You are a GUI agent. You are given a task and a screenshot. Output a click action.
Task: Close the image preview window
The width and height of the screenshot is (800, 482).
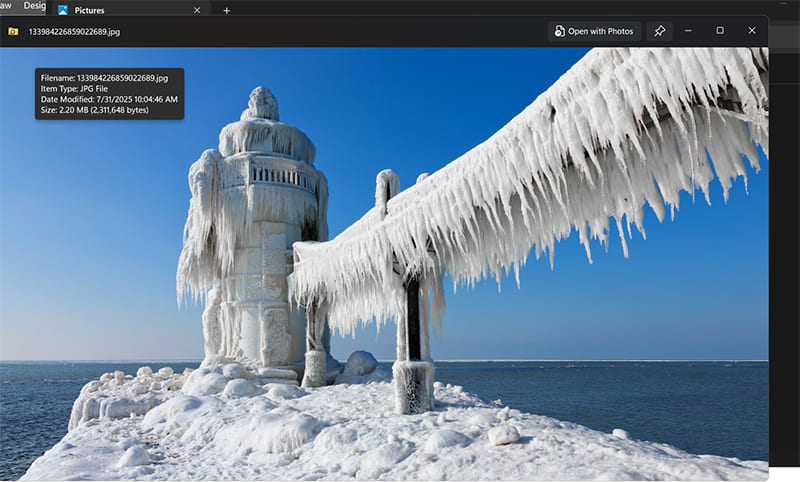point(752,31)
